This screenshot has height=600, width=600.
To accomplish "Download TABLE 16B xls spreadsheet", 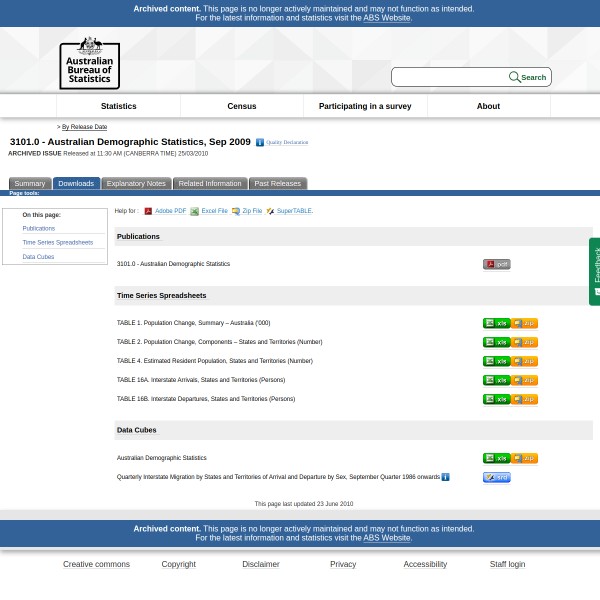I will [496, 399].
